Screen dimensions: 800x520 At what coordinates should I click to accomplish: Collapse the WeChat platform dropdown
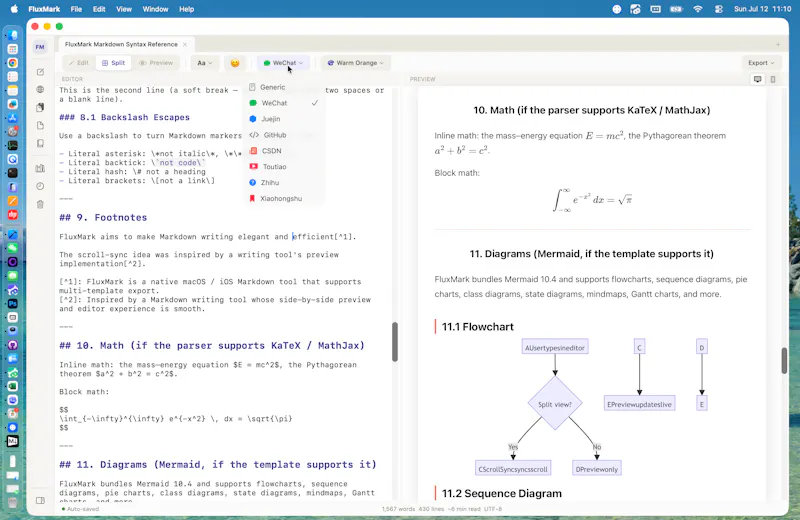(283, 63)
